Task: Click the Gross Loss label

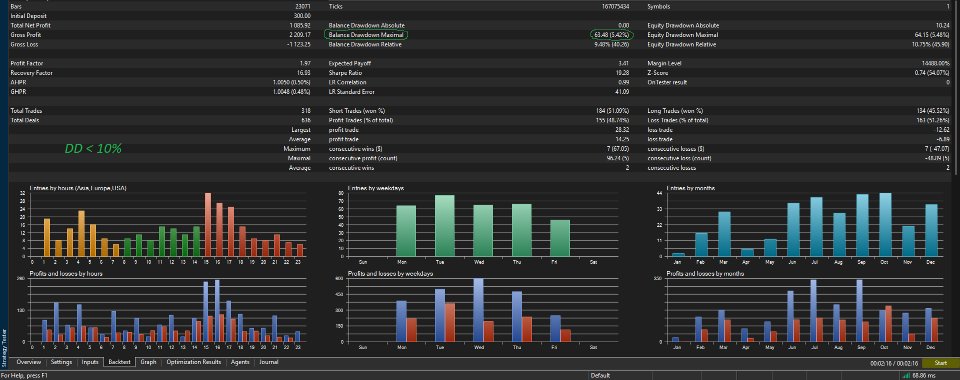Action: click(x=24, y=45)
